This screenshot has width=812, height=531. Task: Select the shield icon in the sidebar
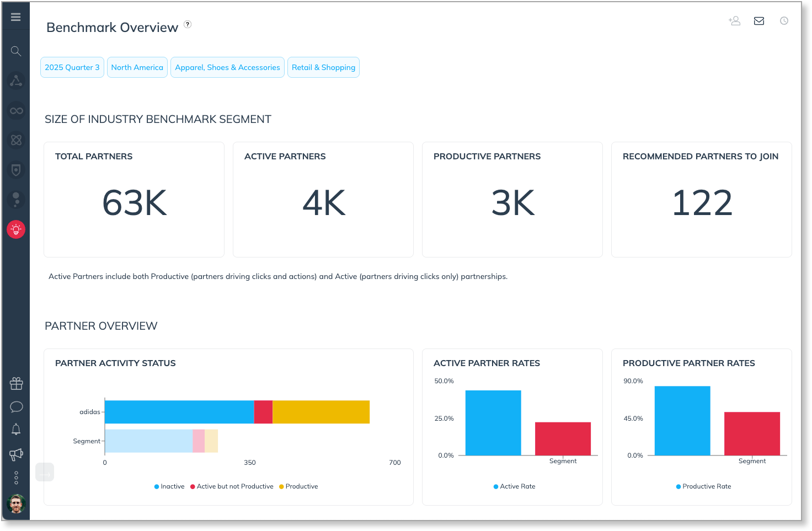(16, 170)
